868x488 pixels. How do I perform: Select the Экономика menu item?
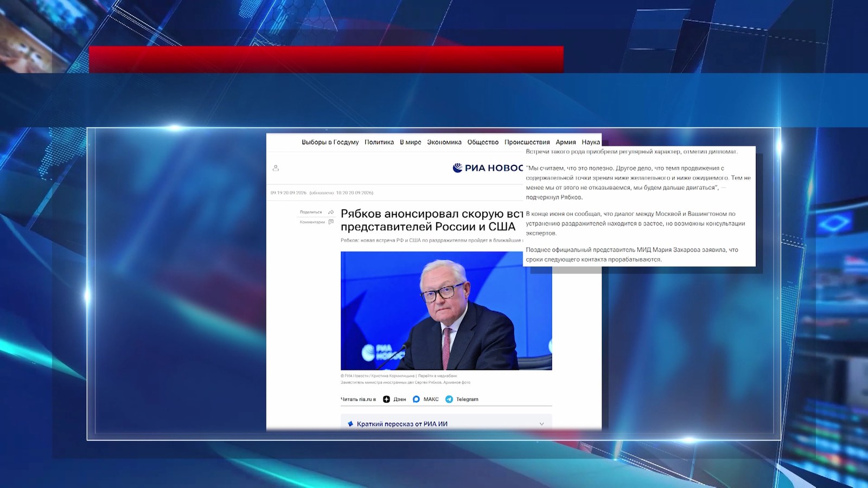point(444,142)
